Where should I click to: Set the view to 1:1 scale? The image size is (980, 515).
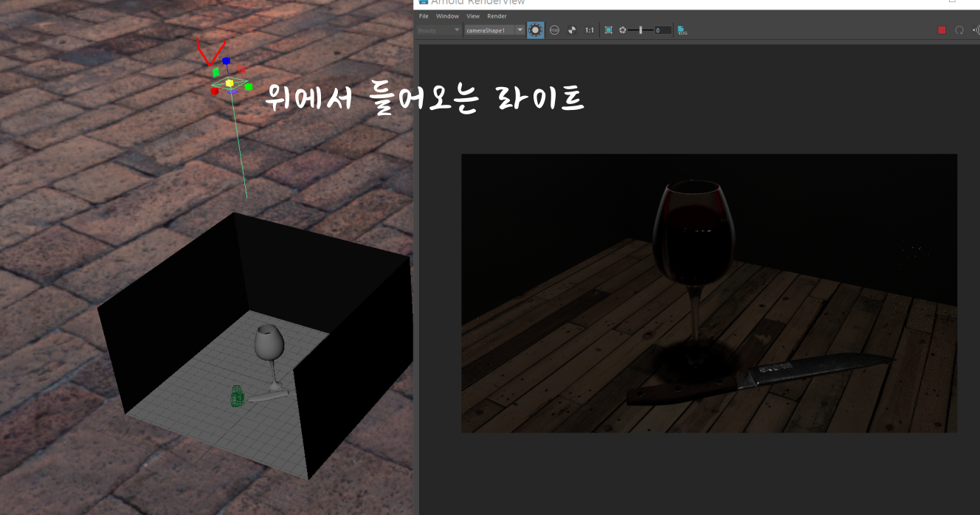click(590, 30)
